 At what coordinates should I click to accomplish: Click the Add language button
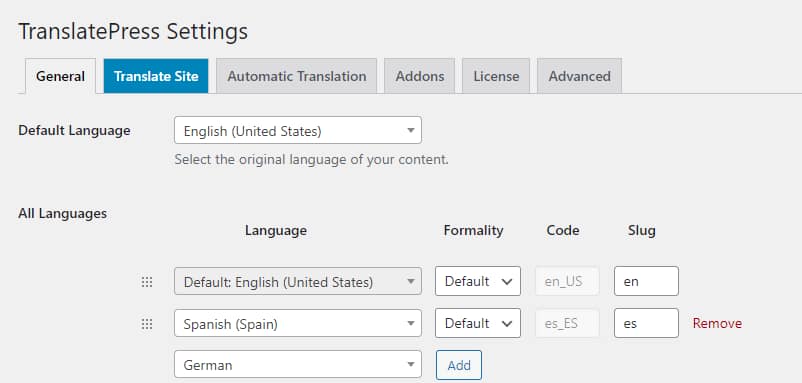[459, 365]
